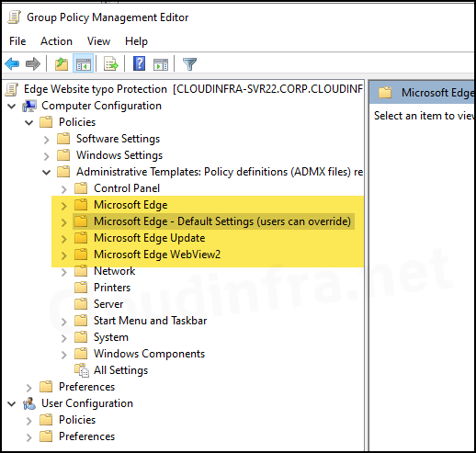
Task: Toggle Show/Hide Action Pane toolbar icon
Action: coord(161,64)
